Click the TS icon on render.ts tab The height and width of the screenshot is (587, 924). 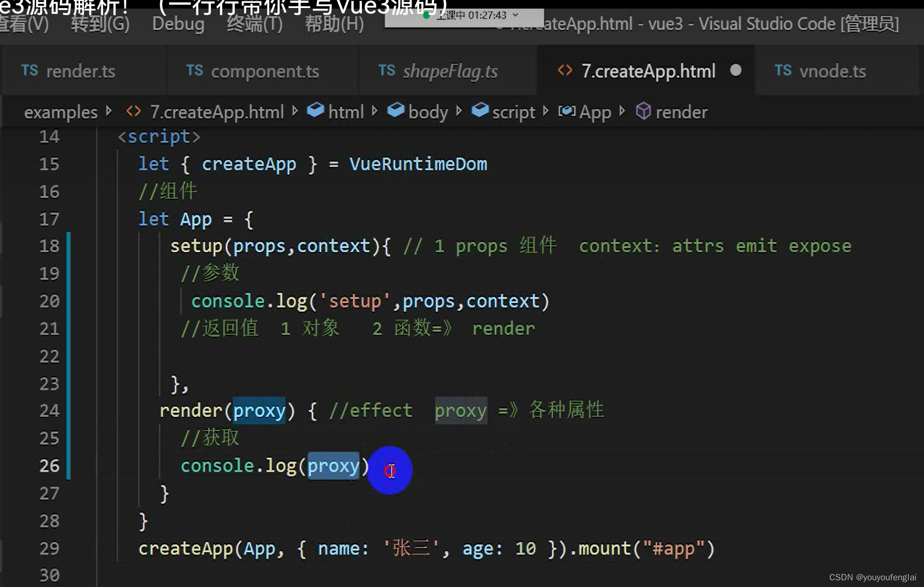30,70
